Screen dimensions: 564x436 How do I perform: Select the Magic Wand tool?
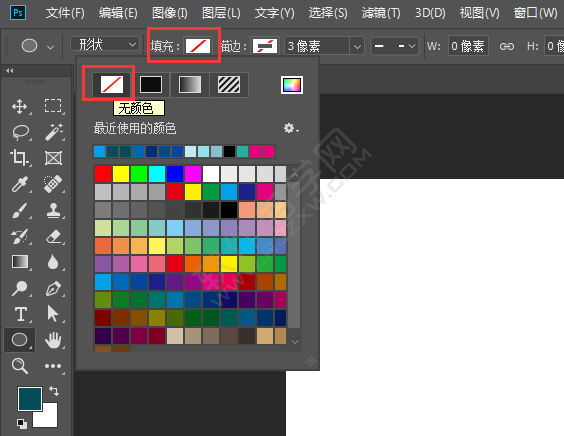tap(53, 132)
